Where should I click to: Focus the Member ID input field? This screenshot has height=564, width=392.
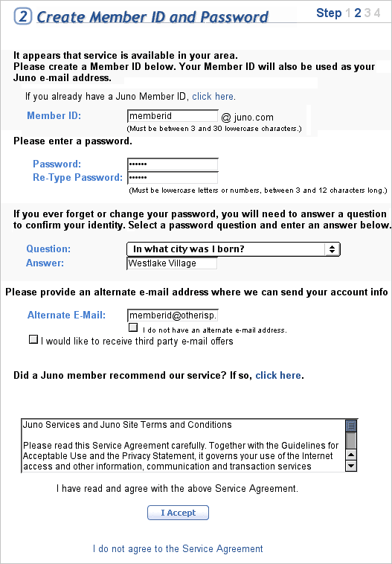tap(173, 116)
